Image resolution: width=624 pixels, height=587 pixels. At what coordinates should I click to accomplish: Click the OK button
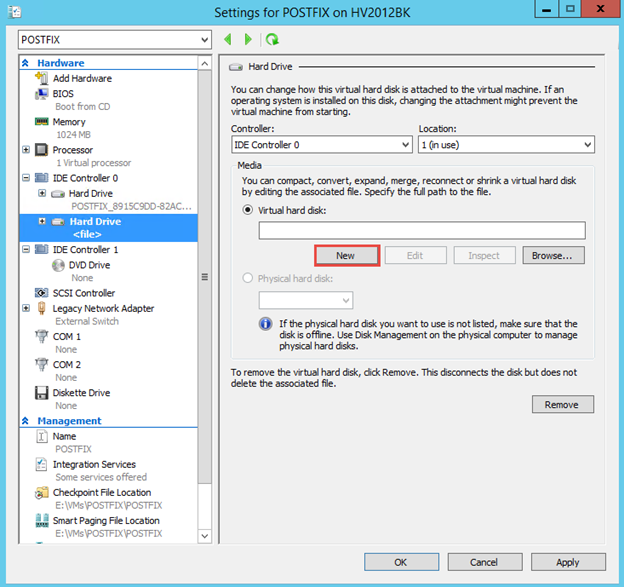[401, 562]
